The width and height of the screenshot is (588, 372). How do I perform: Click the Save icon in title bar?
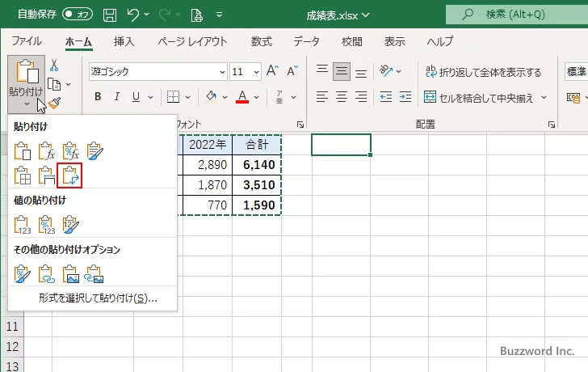coord(110,15)
